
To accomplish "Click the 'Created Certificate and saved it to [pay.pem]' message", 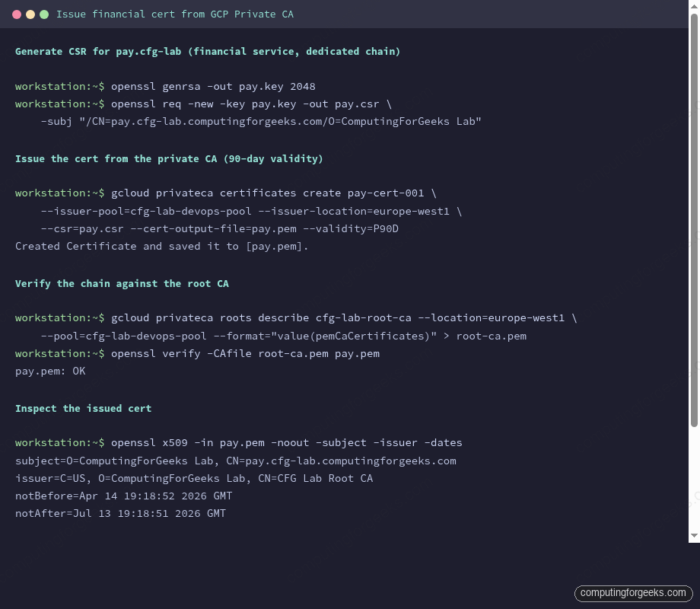I will 161,246.
